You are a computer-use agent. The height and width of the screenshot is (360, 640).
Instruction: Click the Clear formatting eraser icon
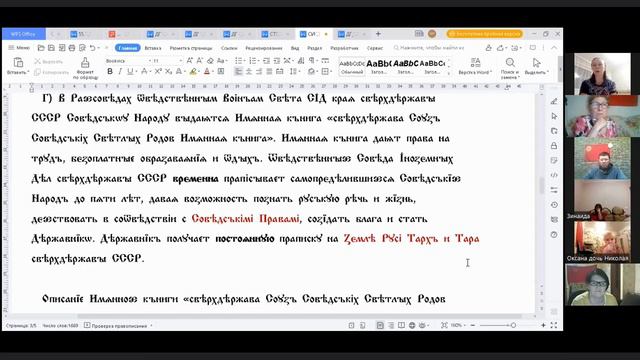[x=210, y=61]
